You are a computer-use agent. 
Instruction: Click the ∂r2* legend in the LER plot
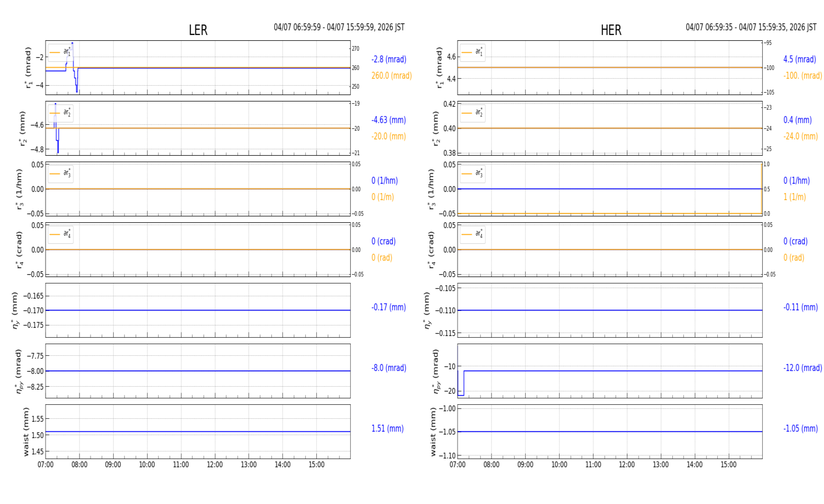click(x=61, y=113)
